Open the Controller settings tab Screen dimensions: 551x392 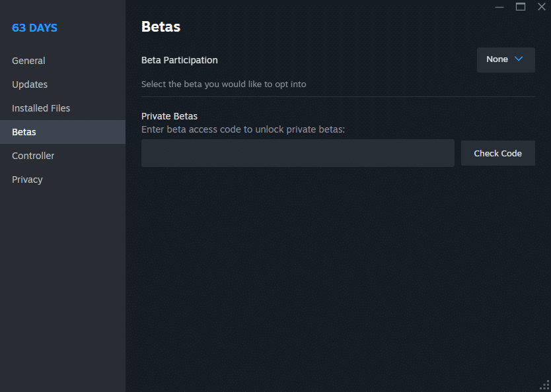tap(63, 156)
